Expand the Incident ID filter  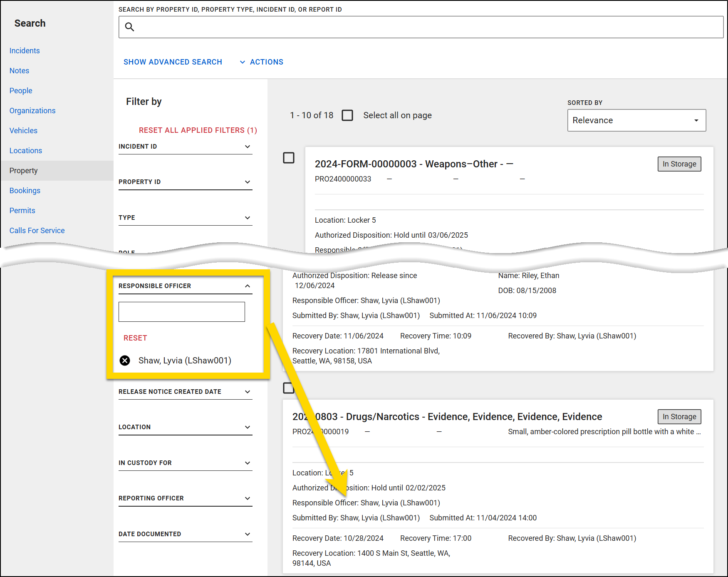(x=248, y=146)
